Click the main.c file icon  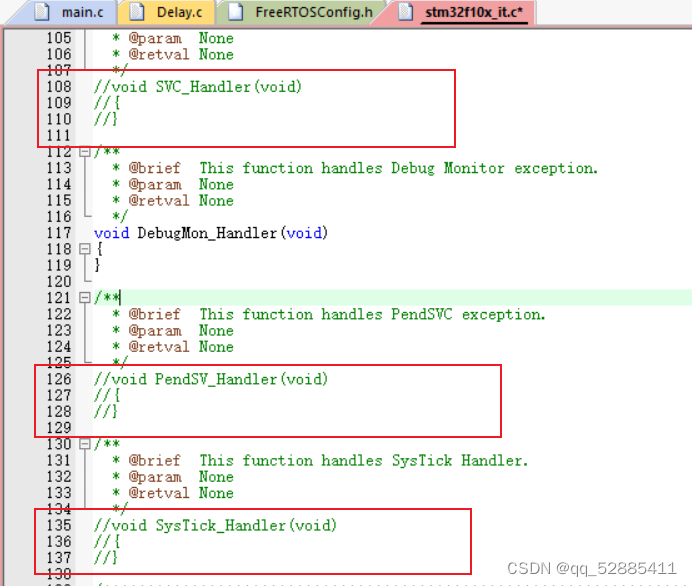point(42,12)
